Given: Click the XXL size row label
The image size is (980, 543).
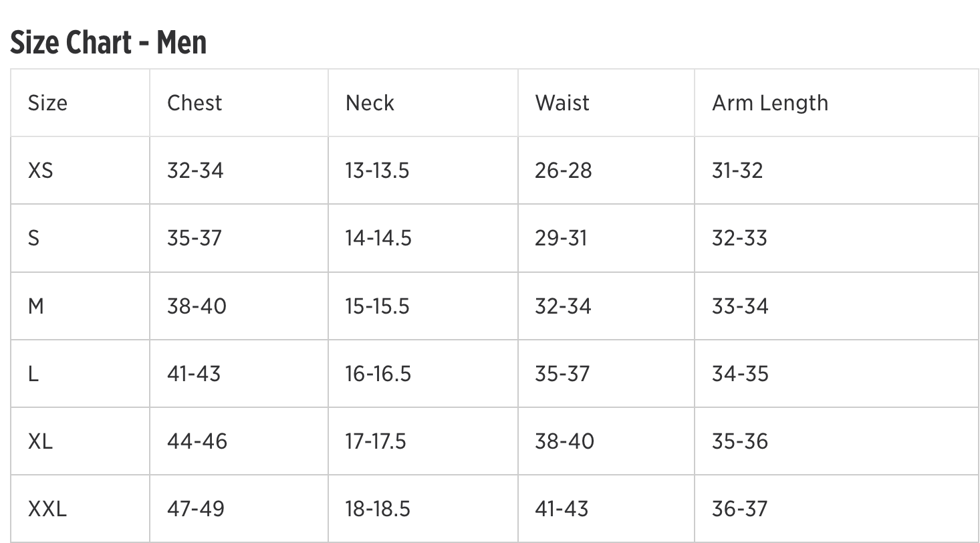Looking at the screenshot, I should [x=47, y=509].
